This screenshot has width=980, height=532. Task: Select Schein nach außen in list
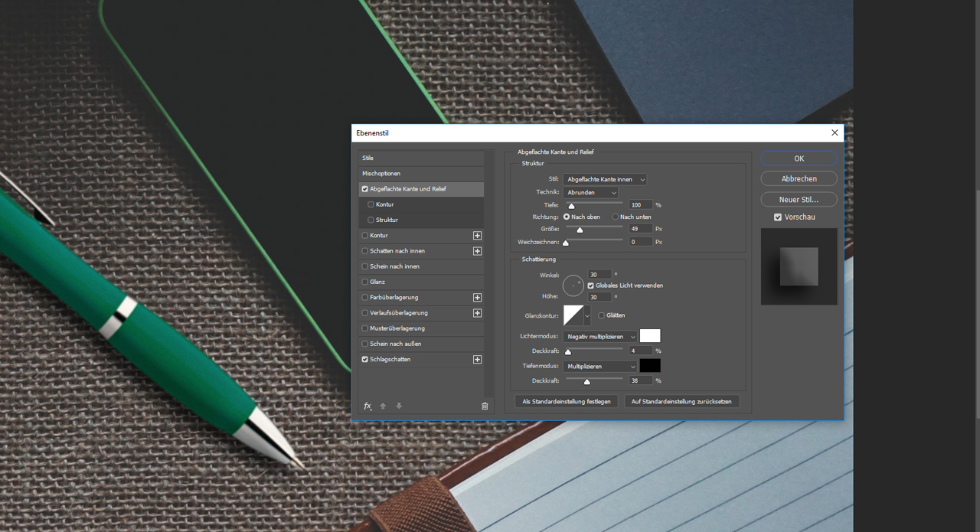point(422,344)
